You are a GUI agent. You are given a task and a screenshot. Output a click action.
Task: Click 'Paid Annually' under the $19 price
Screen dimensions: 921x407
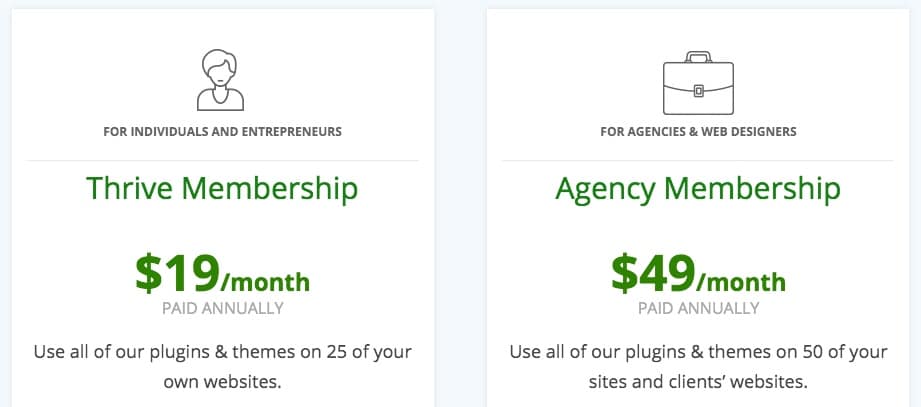point(222,308)
